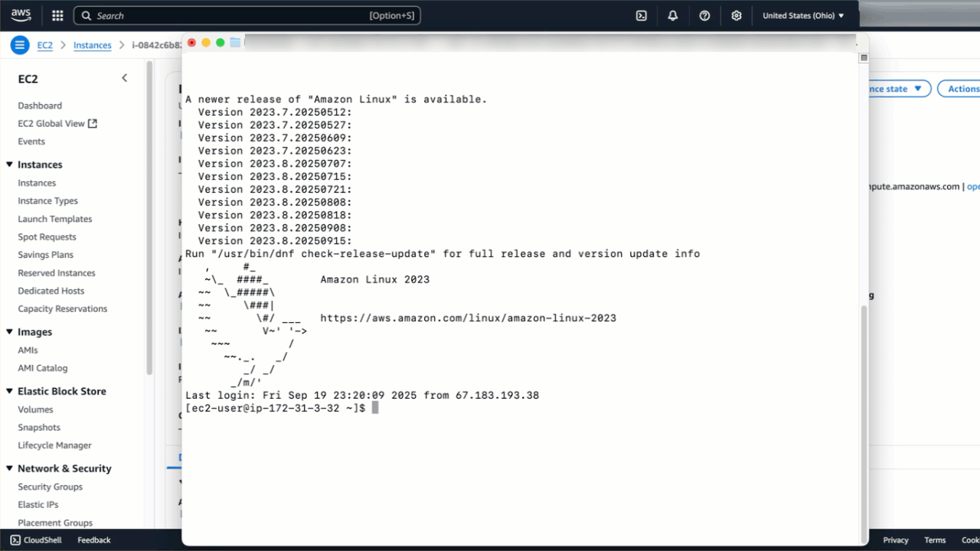
Task: Open Savings Plans in sidebar
Action: [45, 255]
